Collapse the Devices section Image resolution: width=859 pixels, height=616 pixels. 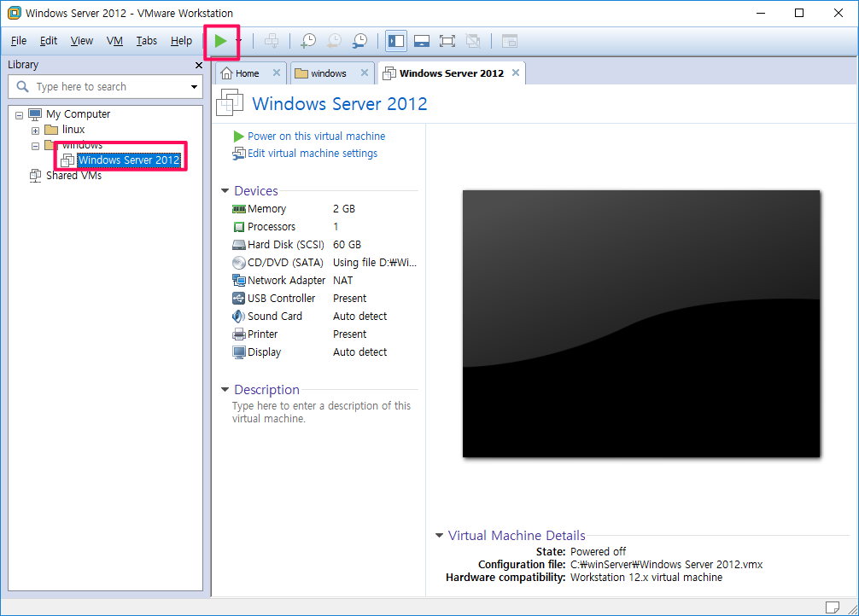(225, 190)
